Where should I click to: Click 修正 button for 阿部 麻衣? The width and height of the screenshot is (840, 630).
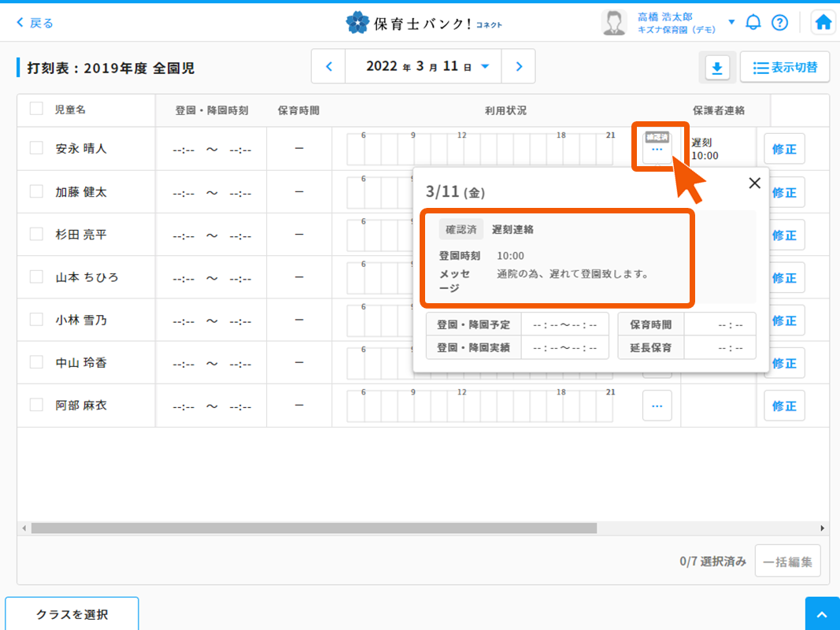[784, 406]
